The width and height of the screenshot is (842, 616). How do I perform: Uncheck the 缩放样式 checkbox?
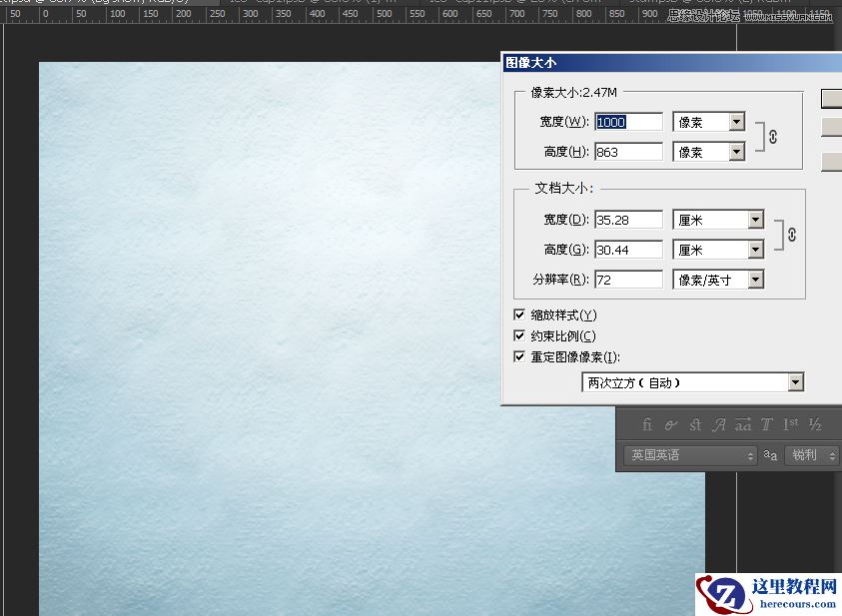519,313
